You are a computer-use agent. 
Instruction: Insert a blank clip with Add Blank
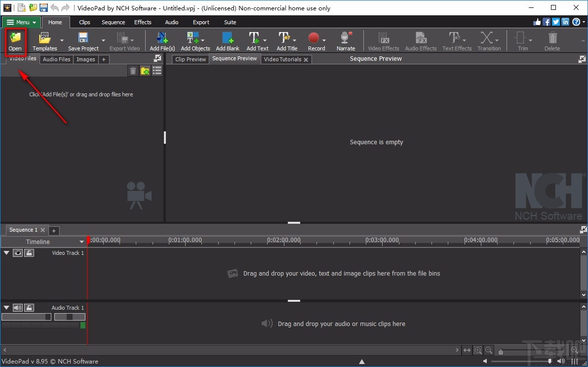pos(228,41)
